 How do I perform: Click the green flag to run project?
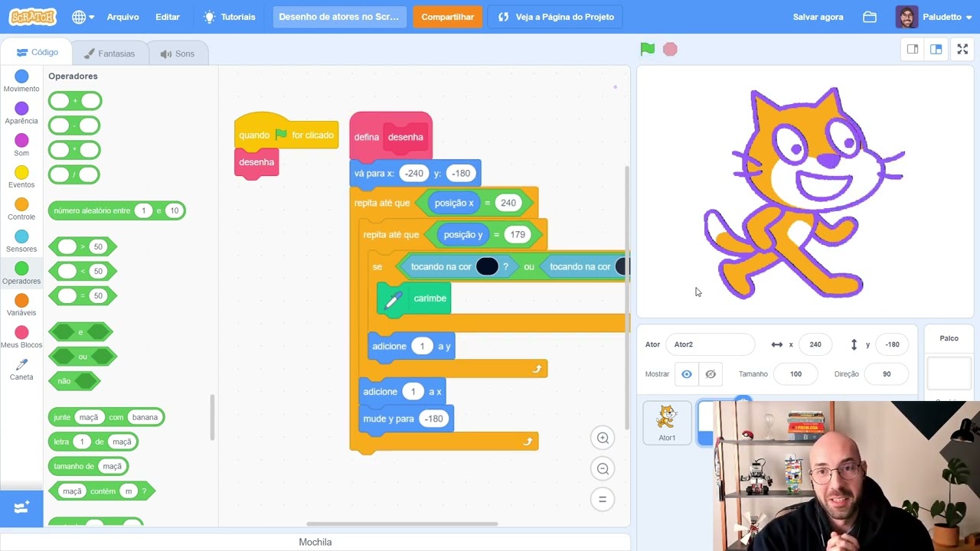click(x=648, y=49)
